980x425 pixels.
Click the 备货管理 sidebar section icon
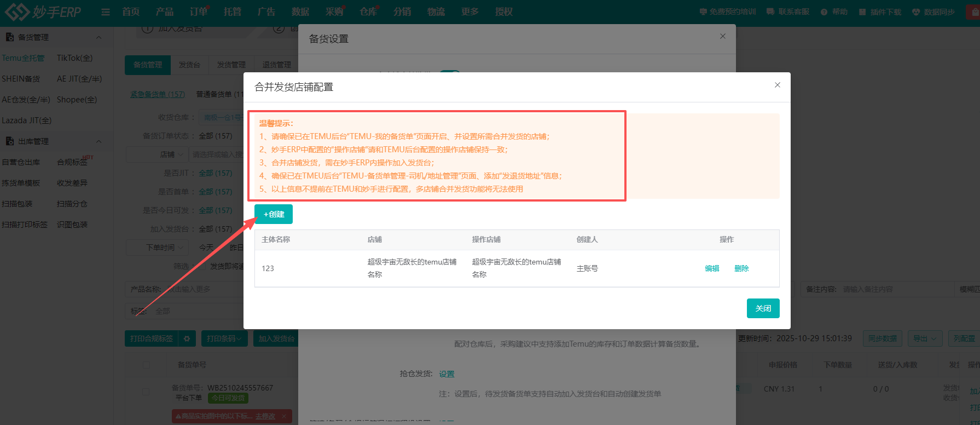(9, 37)
